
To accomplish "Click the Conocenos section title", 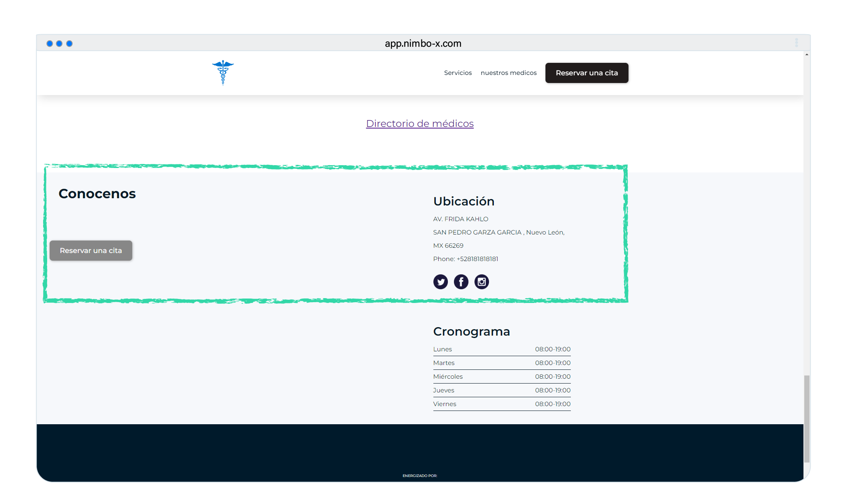I will 97,194.
